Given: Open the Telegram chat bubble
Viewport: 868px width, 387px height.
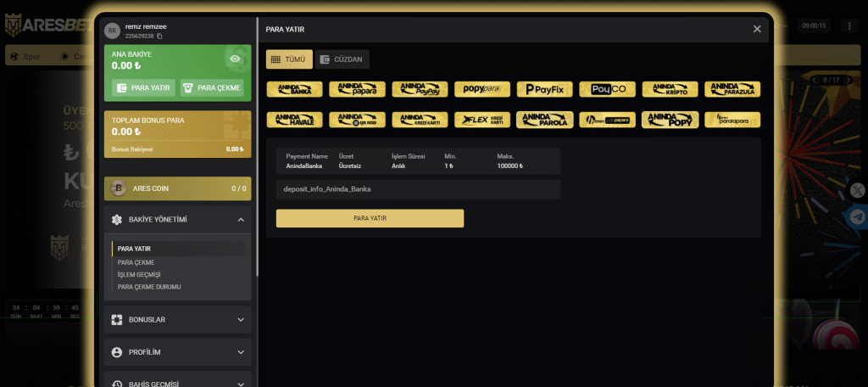Looking at the screenshot, I should pos(858,216).
